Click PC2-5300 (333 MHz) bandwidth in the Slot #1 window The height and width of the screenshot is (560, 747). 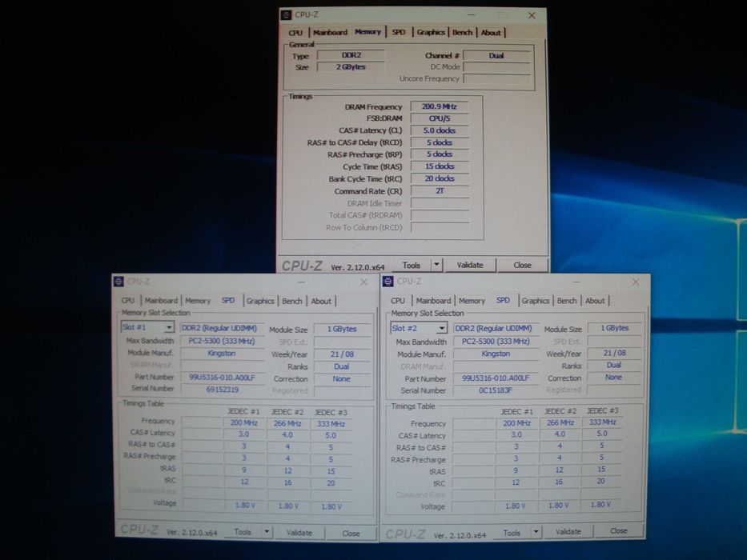[222, 341]
